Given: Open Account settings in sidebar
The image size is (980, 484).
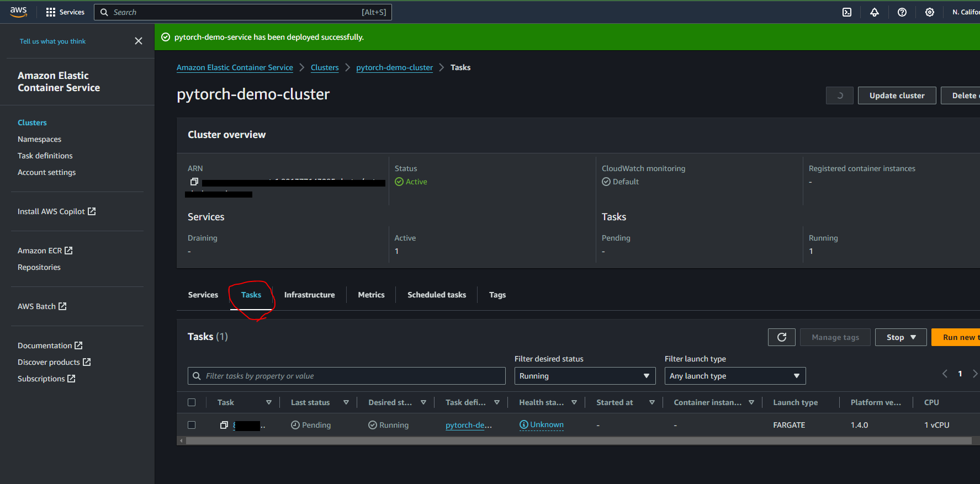Looking at the screenshot, I should coord(46,172).
